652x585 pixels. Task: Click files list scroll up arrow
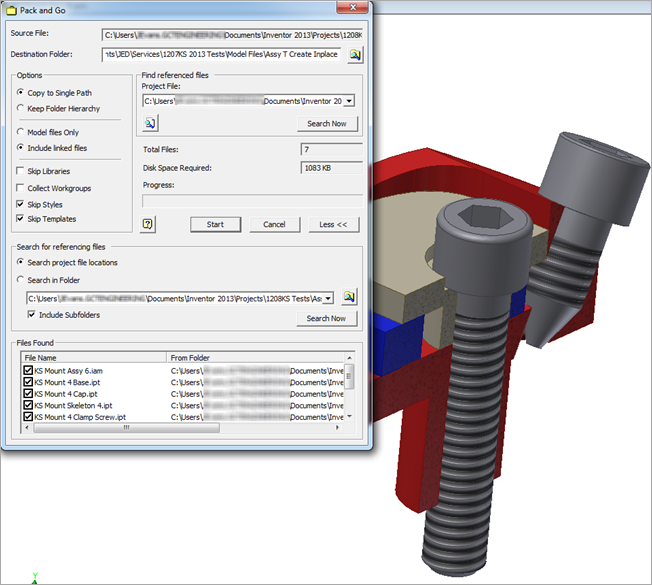click(349, 358)
